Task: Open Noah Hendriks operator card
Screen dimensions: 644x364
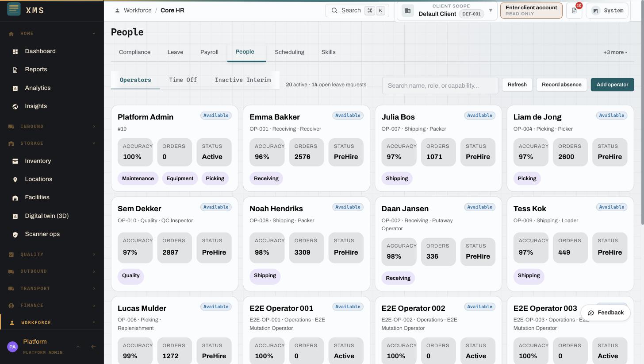Action: pos(307,244)
